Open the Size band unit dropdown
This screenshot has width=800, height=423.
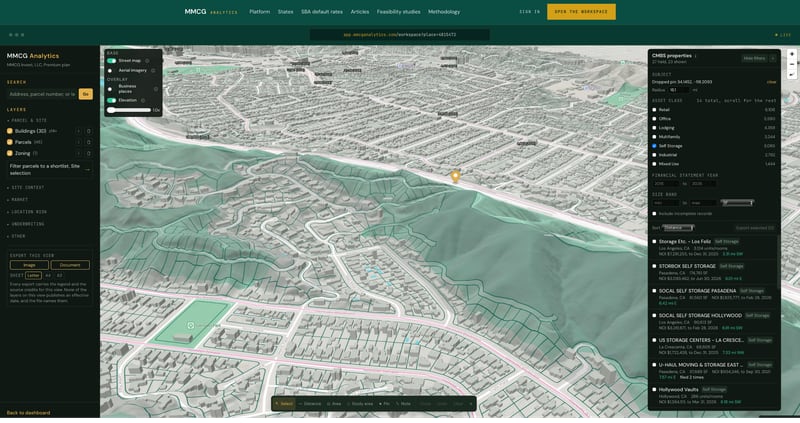coord(737,203)
